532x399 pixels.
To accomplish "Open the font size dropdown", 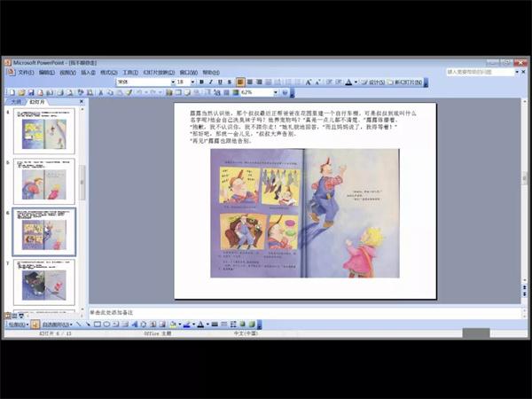I will tap(192, 82).
